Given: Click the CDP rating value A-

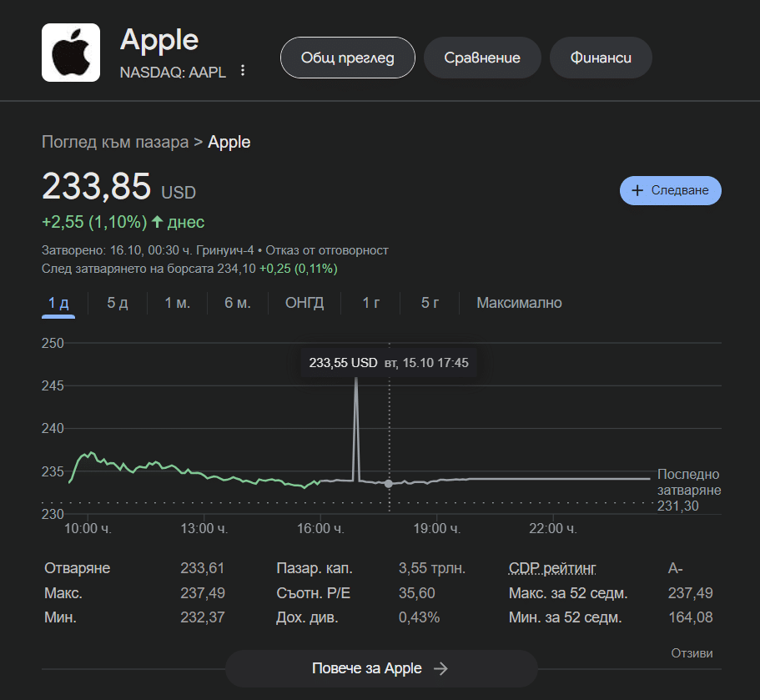Looking at the screenshot, I should coord(675,568).
